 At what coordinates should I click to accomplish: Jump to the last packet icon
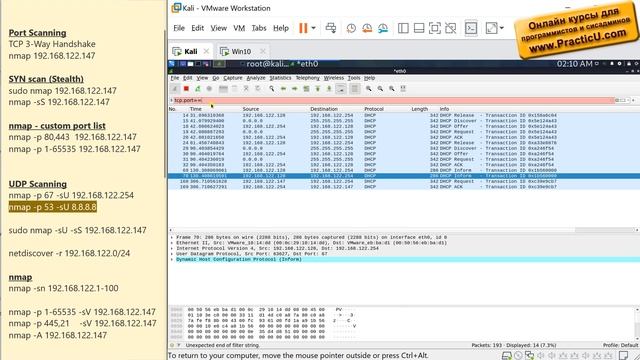pos(329,89)
